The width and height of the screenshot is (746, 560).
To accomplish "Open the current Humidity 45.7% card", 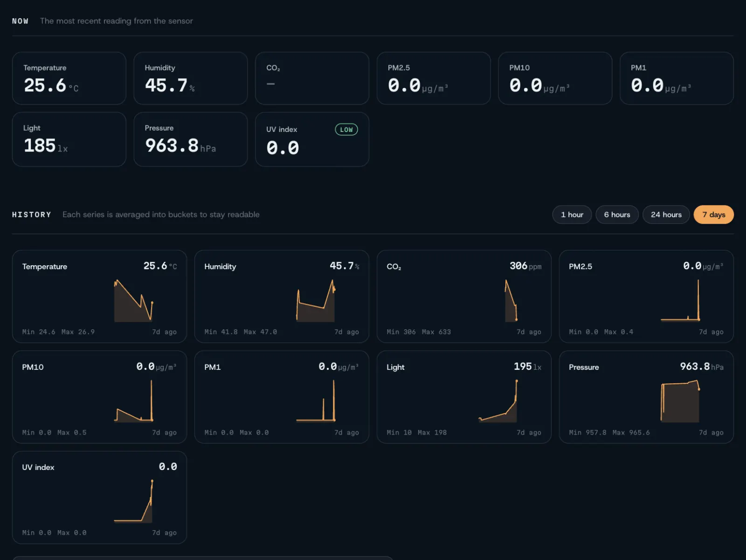I will [x=190, y=78].
